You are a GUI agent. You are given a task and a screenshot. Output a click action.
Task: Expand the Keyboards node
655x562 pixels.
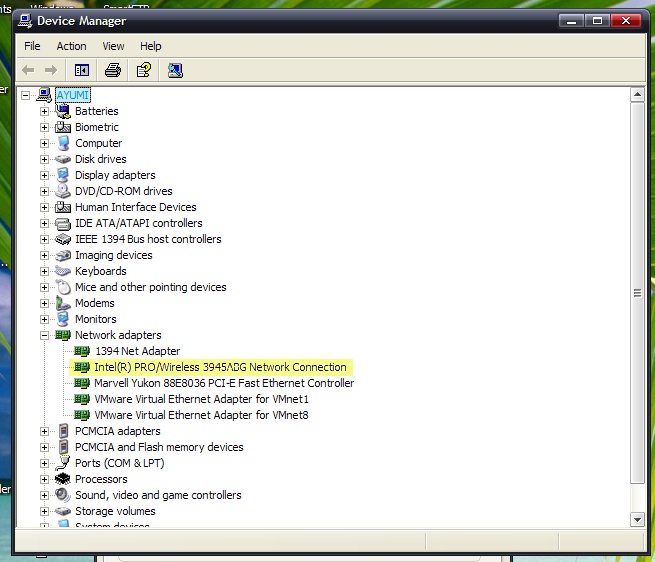(x=44, y=271)
